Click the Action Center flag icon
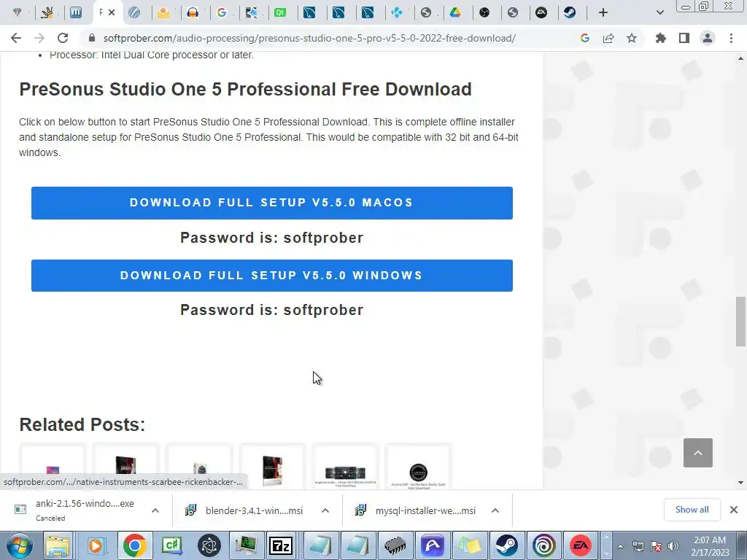The height and width of the screenshot is (560, 747). (x=656, y=546)
